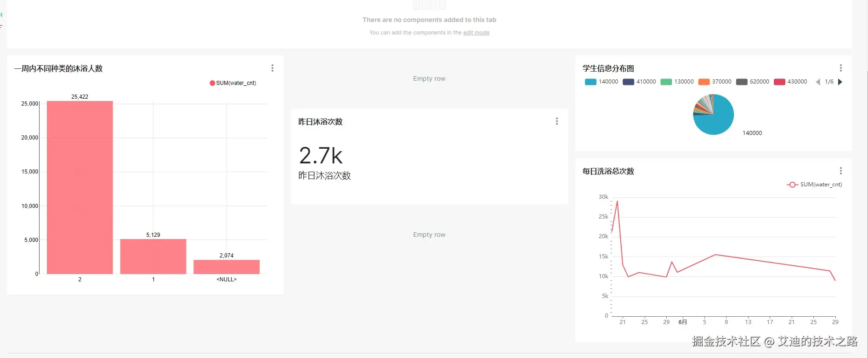This screenshot has height=358, width=868.
Task: Click the <NULL> axis label
Action: coord(227,280)
